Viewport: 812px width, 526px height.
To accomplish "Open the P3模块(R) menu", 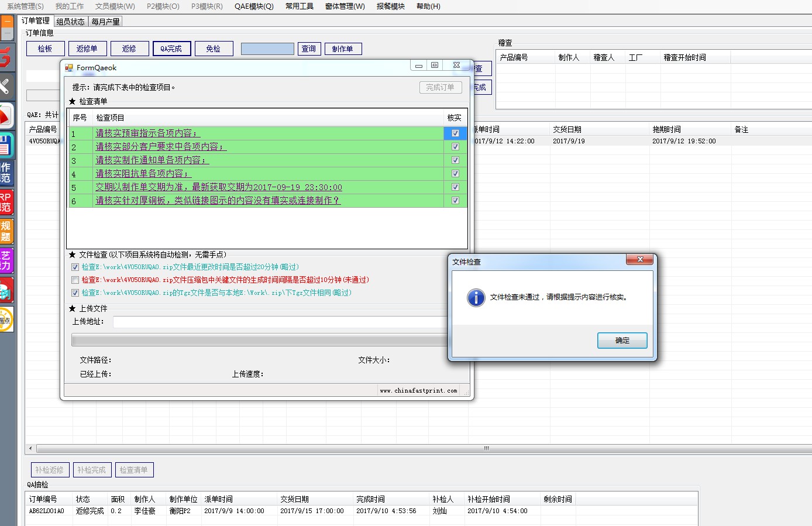I will [207, 6].
